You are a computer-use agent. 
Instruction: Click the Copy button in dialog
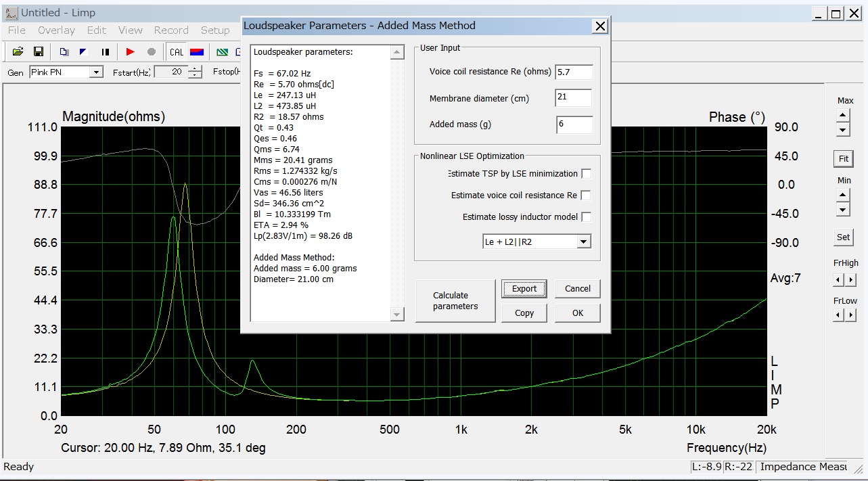[x=524, y=313]
